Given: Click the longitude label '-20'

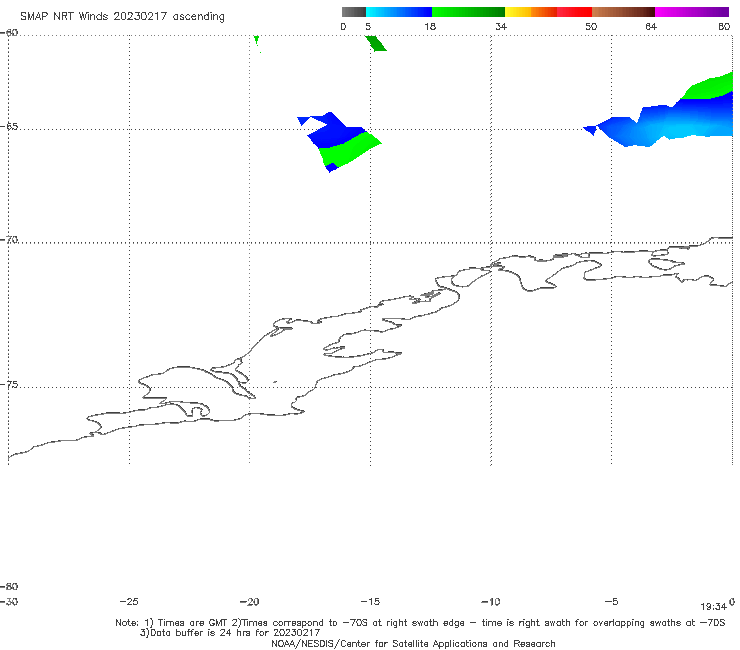Looking at the screenshot, I should (249, 601).
